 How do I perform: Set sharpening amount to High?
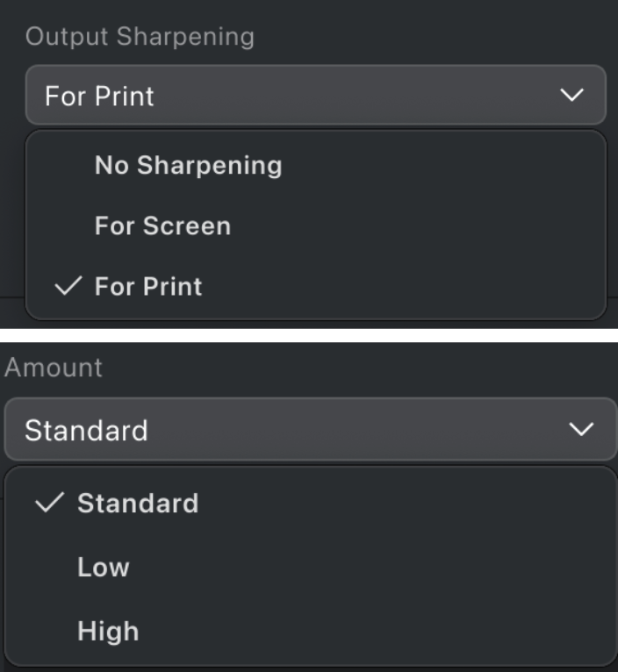click(x=108, y=631)
